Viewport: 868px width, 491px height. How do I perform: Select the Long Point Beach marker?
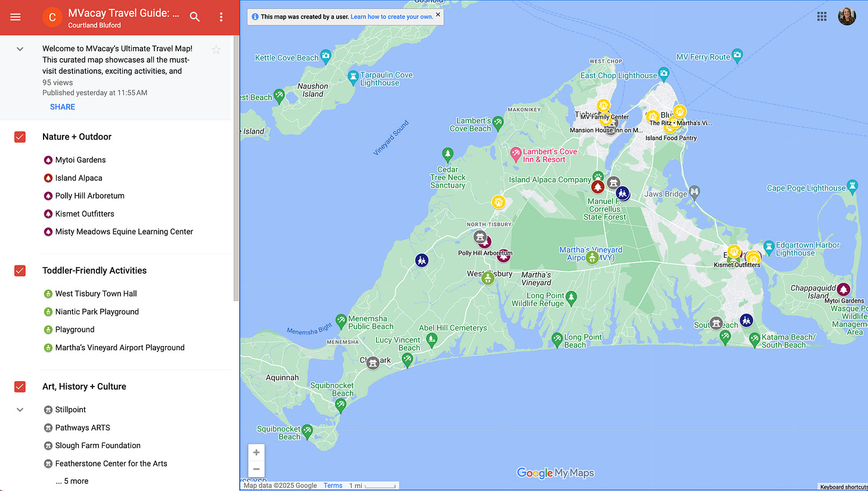point(557,339)
